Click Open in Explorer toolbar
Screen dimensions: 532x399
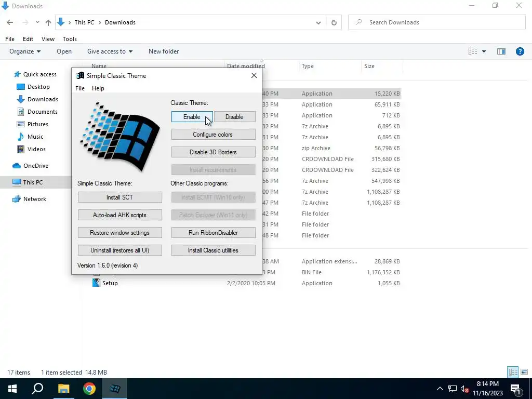point(64,51)
